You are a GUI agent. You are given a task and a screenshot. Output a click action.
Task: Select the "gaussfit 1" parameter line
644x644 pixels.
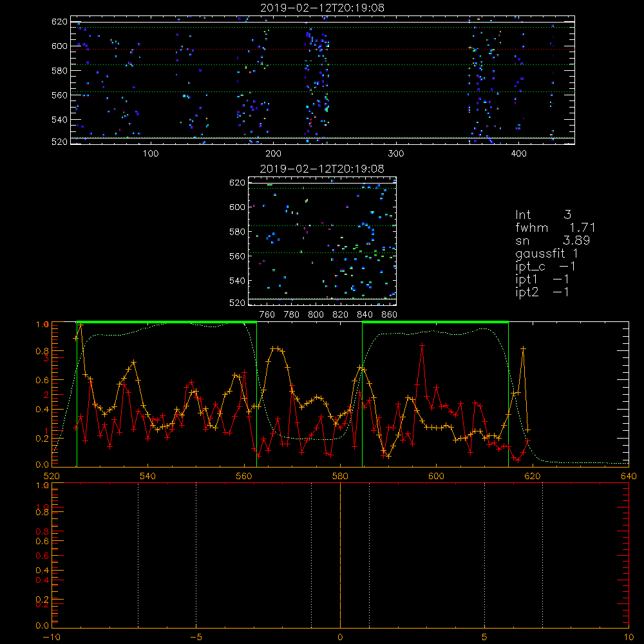coord(547,253)
